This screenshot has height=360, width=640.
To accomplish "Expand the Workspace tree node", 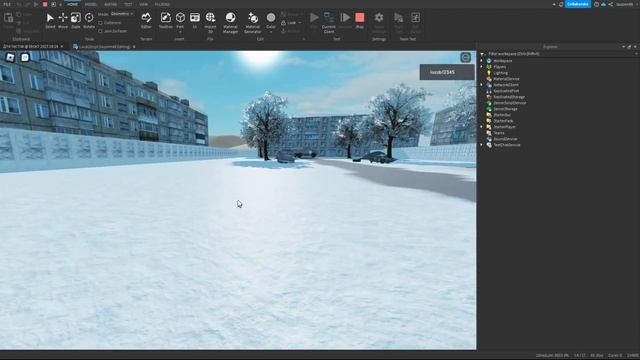I will click(482, 61).
